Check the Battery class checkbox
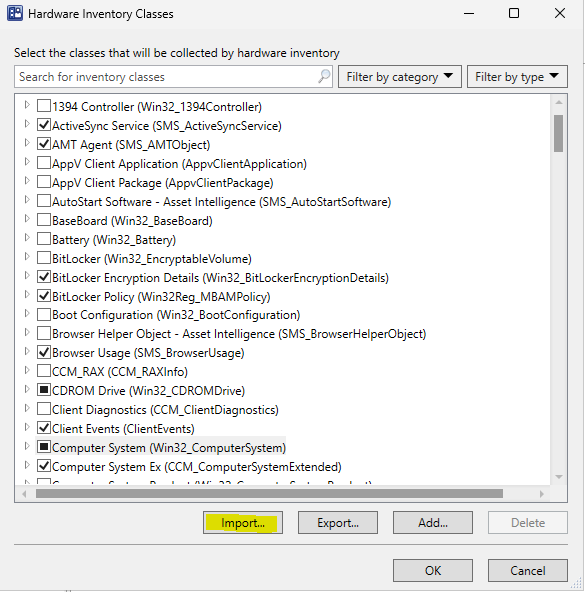 (x=44, y=239)
